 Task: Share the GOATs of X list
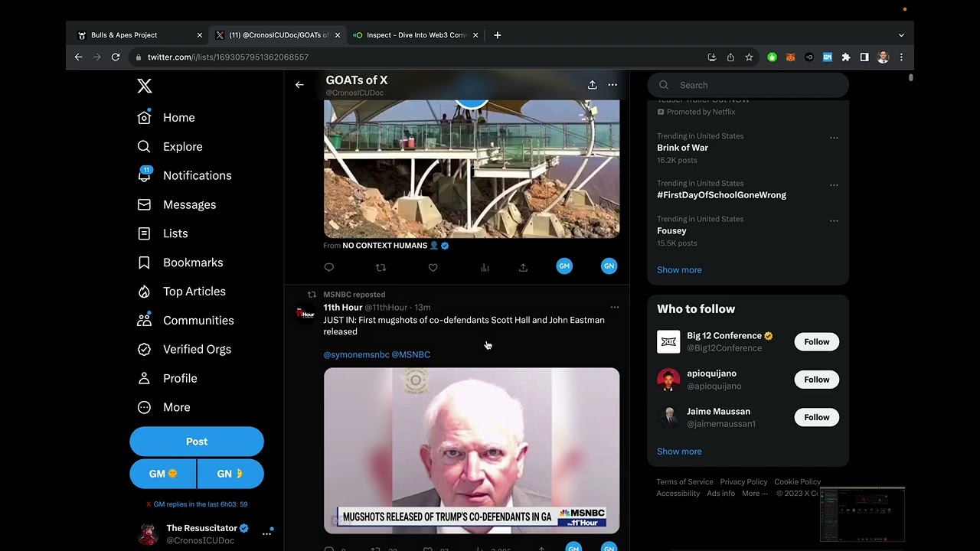pos(592,85)
